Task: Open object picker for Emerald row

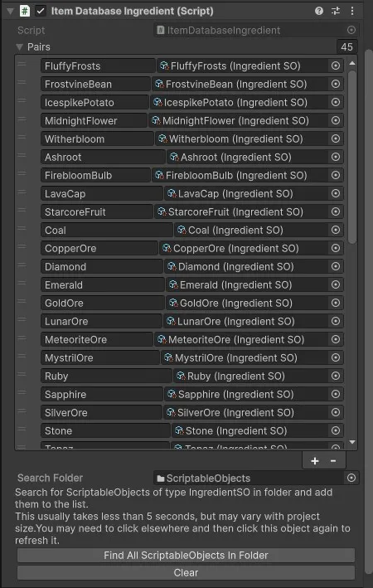Action: [x=336, y=284]
